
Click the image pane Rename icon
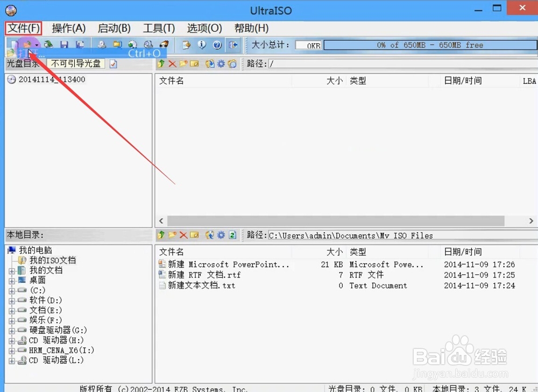[x=195, y=64]
